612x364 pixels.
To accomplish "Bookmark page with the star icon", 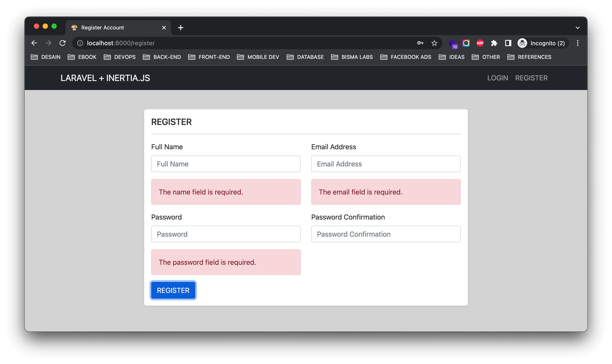I will [x=434, y=43].
